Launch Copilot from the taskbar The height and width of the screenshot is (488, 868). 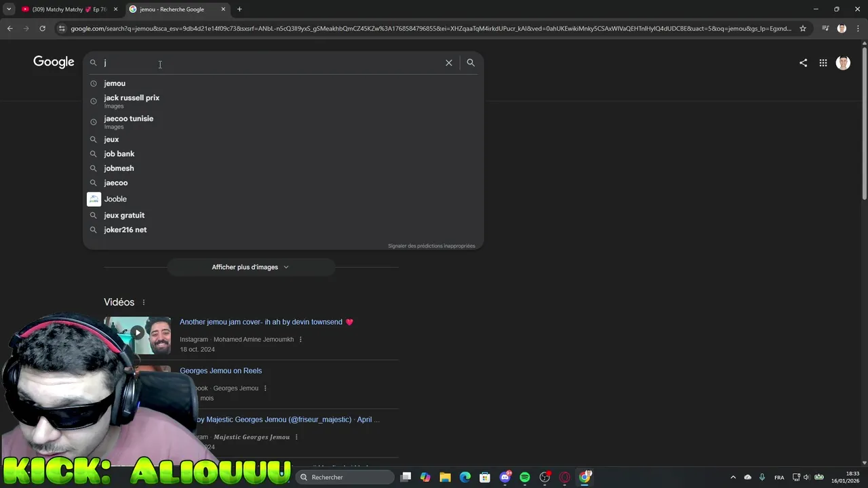pos(425,477)
